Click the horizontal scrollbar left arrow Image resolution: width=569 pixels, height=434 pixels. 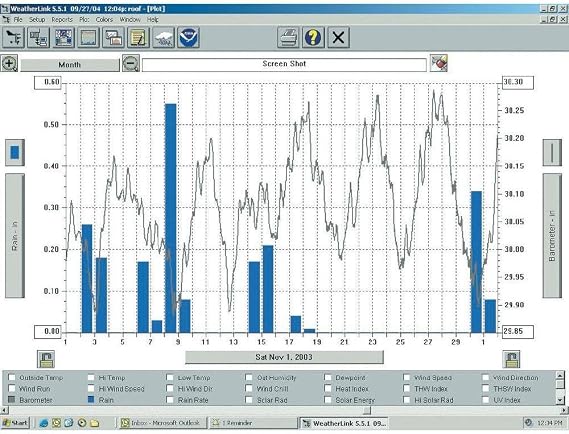pos(4,410)
